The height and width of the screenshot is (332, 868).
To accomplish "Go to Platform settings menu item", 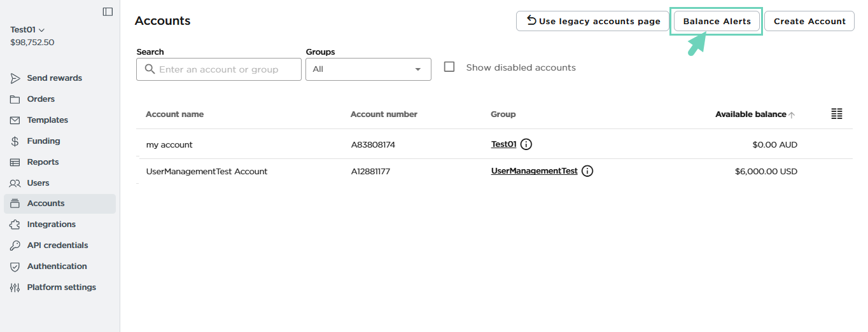I will 61,287.
